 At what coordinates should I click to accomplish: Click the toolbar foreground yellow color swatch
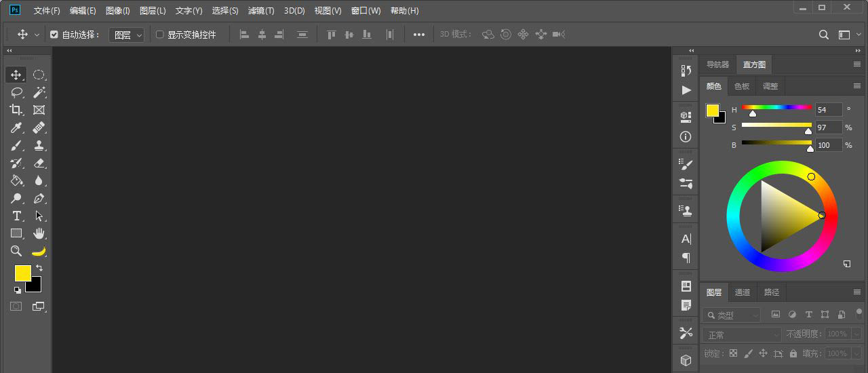tap(22, 273)
